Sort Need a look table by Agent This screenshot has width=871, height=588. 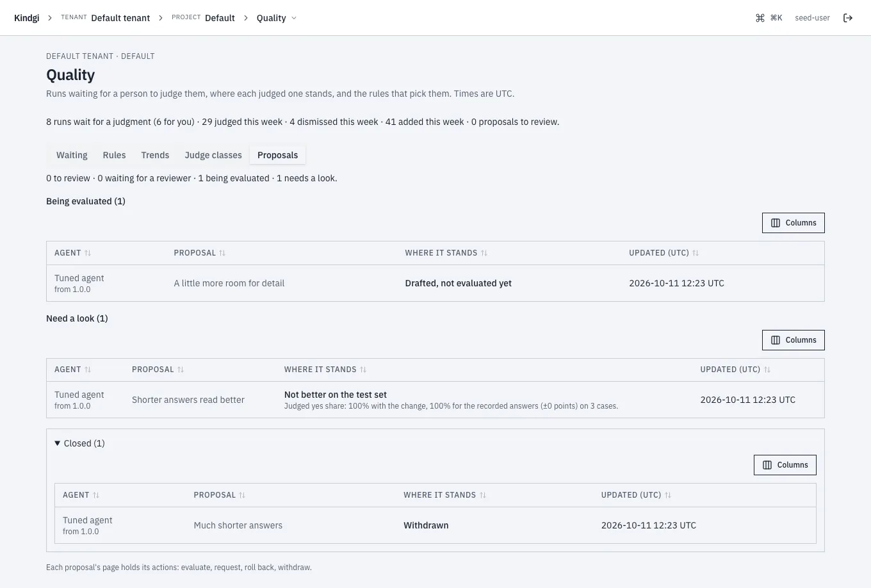73,370
